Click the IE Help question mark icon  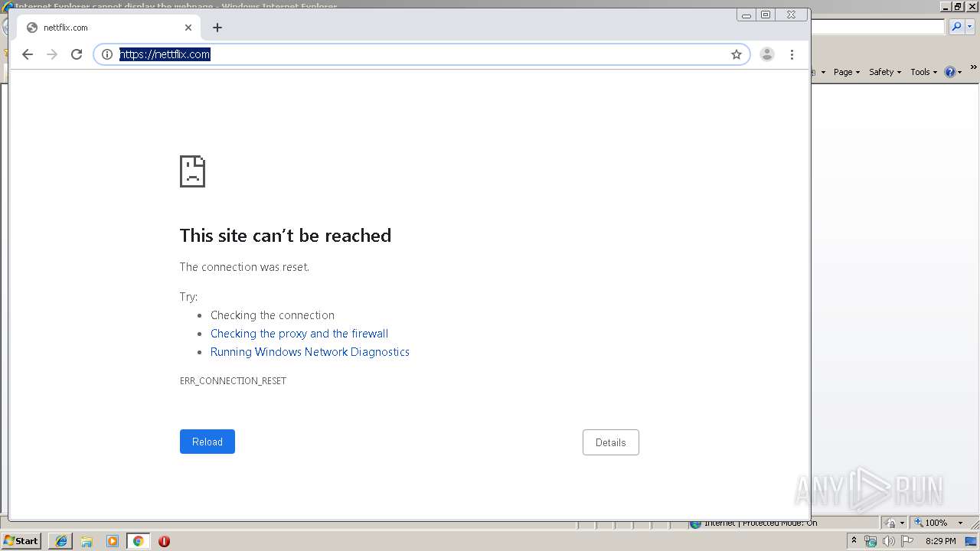click(x=950, y=72)
